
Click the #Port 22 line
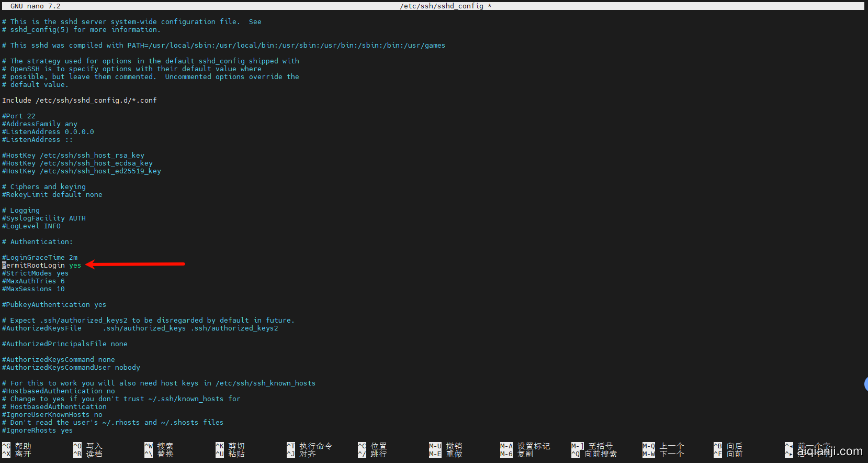click(19, 116)
